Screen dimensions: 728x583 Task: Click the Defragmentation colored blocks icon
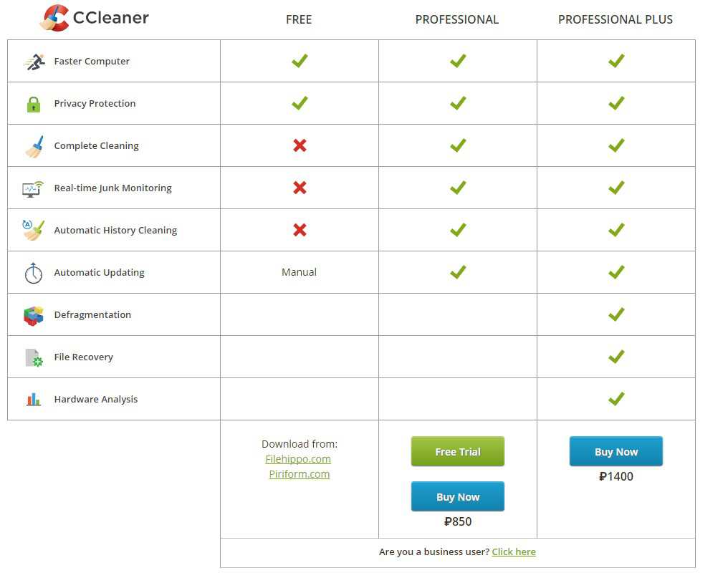[34, 315]
